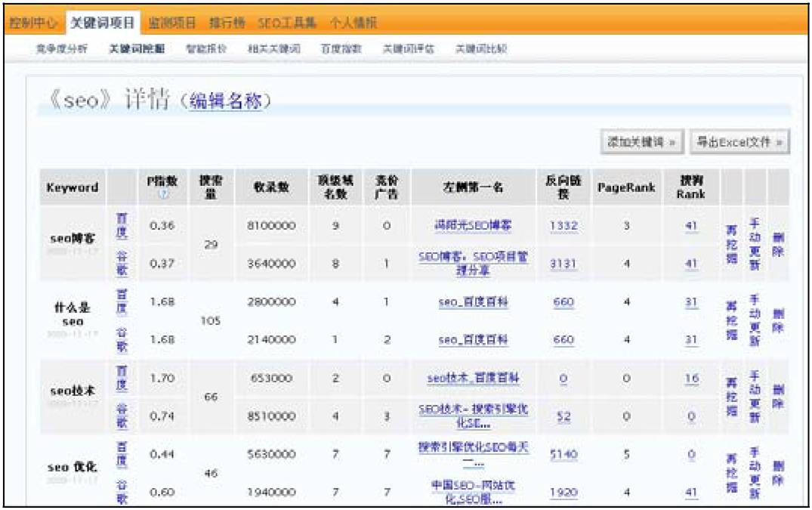Click the 谷歌 link in seo 优化 row
812x510 pixels.
[122, 492]
